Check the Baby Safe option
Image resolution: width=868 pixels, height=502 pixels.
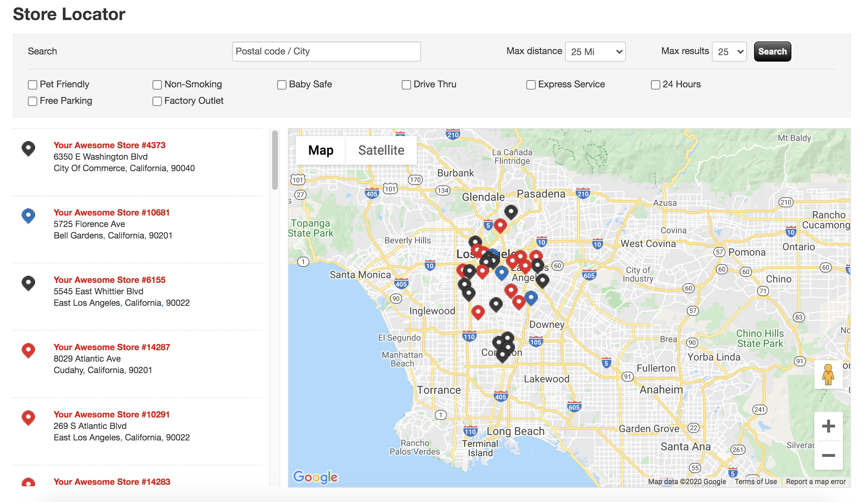click(x=282, y=85)
